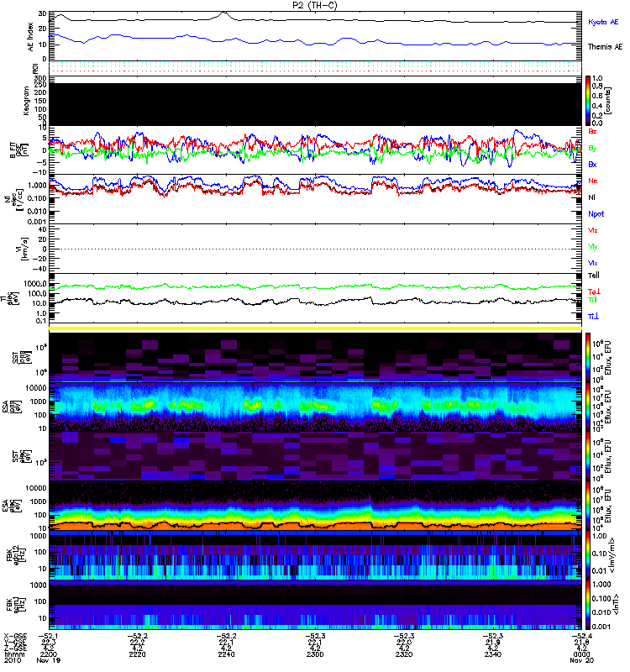630x672 pixels.
Task: Click the FBK edc12 frequency spectrogram
Action: (316, 556)
